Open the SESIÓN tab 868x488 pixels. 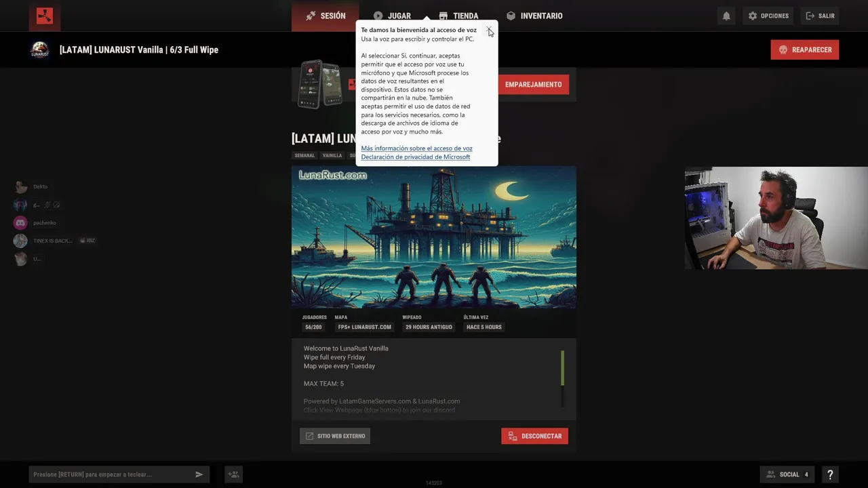point(325,16)
